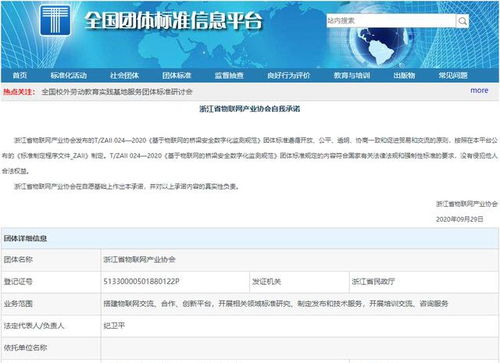
Task: Select registration number 51330000501880122P
Action: click(x=141, y=281)
